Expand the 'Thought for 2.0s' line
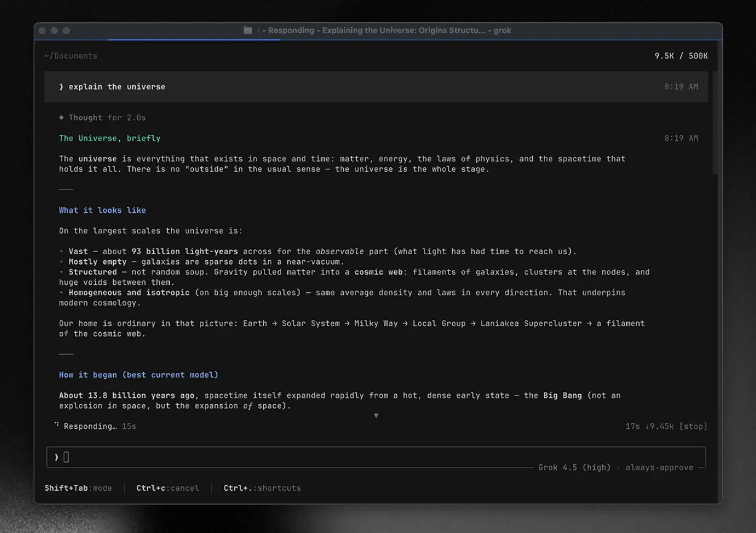The width and height of the screenshot is (756, 533). pos(103,117)
